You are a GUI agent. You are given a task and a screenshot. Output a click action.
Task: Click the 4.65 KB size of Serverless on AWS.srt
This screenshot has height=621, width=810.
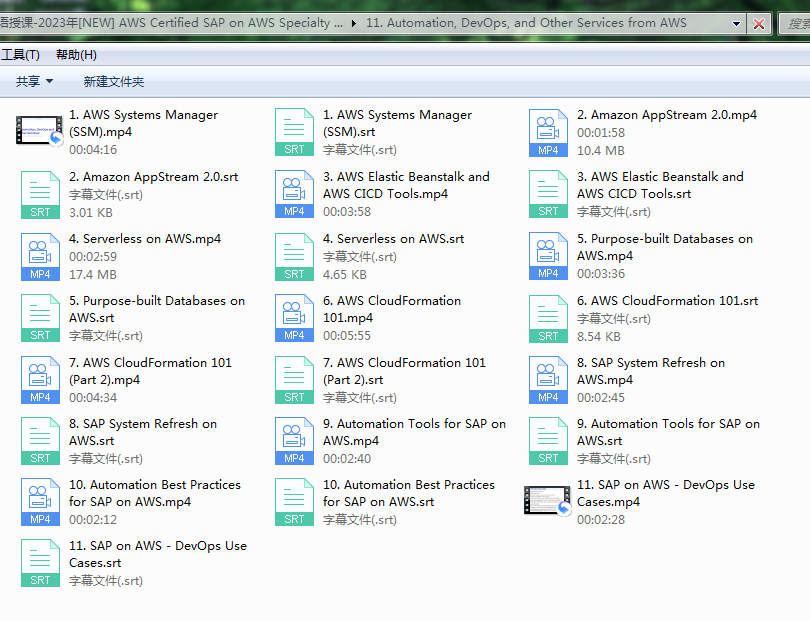(x=345, y=274)
